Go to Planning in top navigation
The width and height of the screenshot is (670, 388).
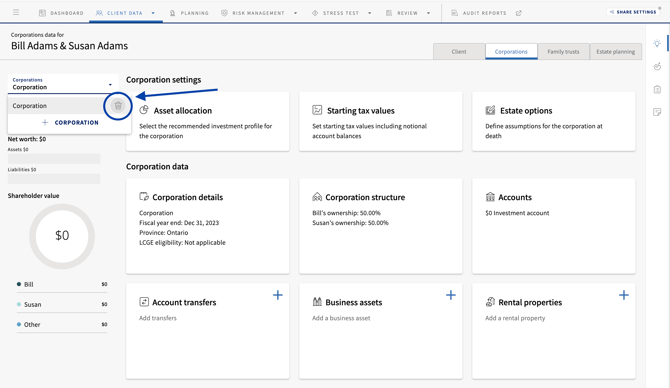tap(189, 13)
